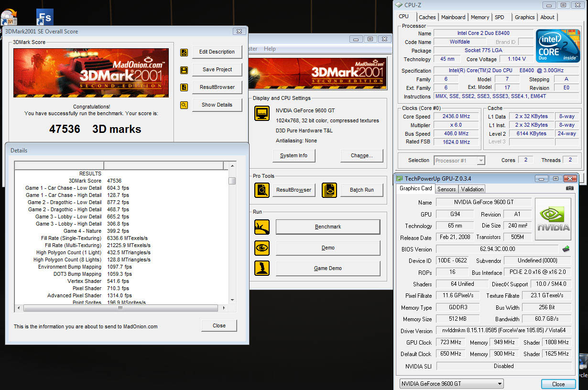This screenshot has width=588, height=390.
Task: Click the GPU Clock 723 MHz value in GPU-Z
Action: click(450, 343)
